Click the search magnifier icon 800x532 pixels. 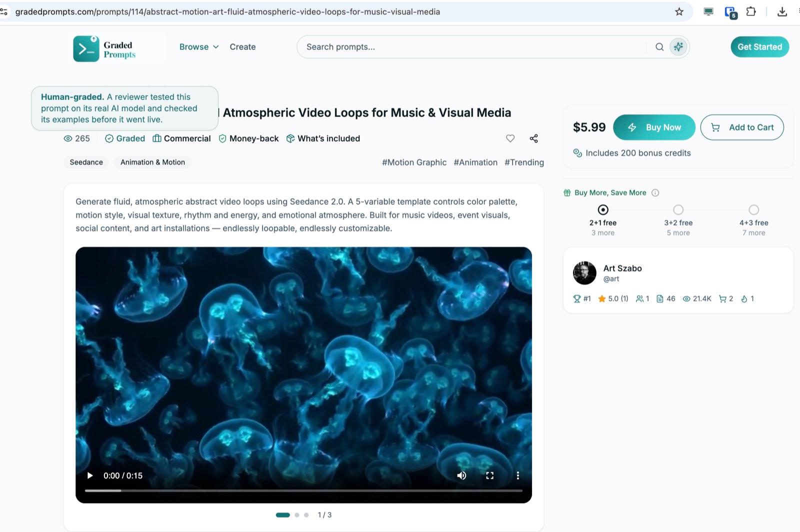click(659, 47)
